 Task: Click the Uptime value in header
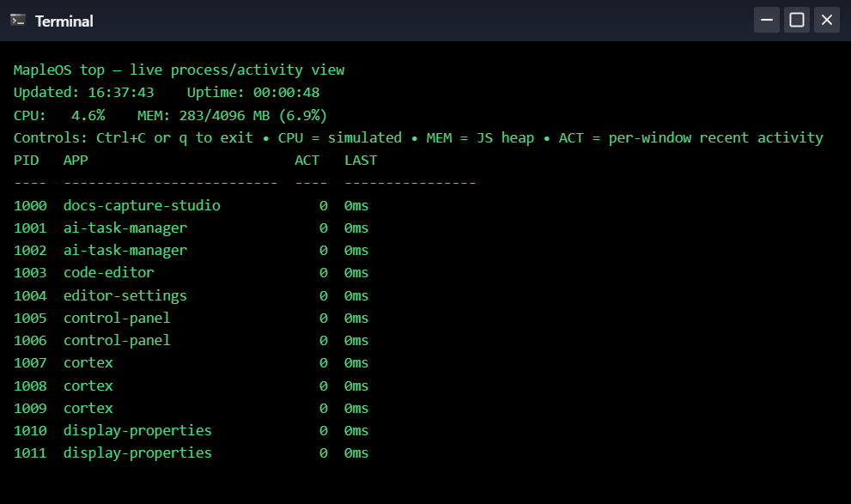[286, 93]
